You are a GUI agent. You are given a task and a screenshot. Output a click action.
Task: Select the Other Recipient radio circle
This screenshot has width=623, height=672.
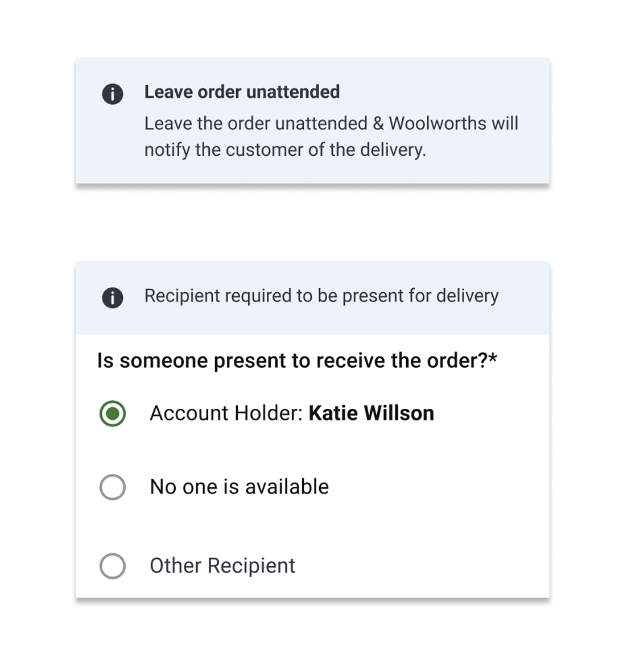pyautogui.click(x=113, y=566)
